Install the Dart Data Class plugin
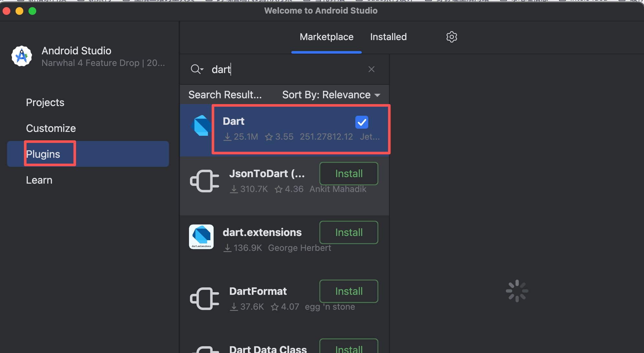 coord(349,347)
